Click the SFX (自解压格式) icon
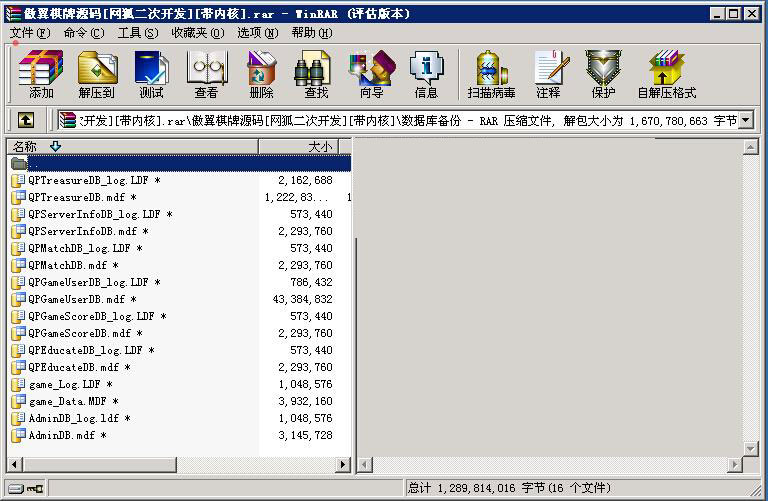Viewport: 768px width, 501px height. coord(666,74)
